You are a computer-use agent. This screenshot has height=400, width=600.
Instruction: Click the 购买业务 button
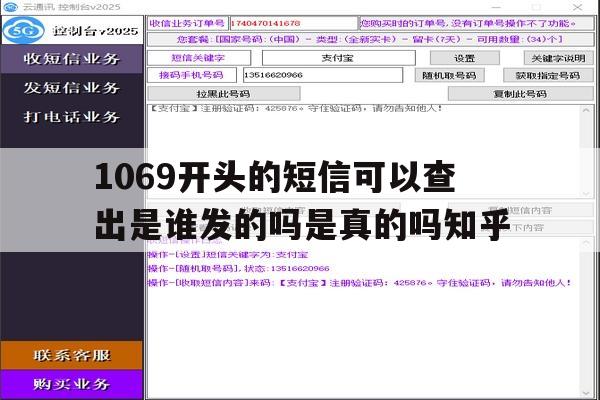(x=72, y=384)
